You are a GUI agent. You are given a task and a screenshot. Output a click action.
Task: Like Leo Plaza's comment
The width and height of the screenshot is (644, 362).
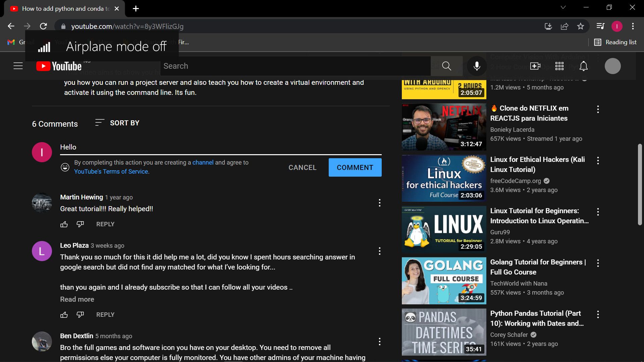64,315
